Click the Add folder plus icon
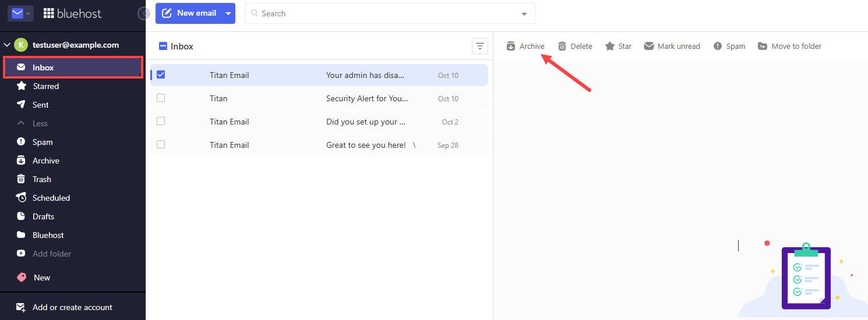The image size is (868, 320). (x=22, y=254)
